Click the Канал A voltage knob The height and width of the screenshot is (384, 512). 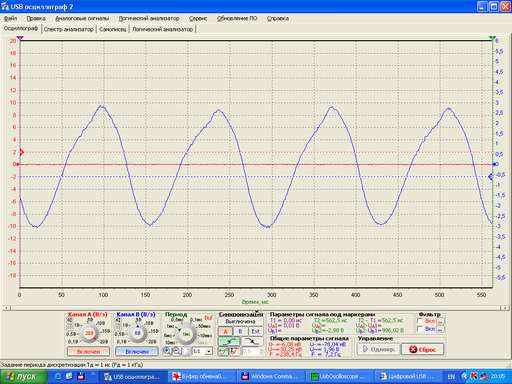89,333
